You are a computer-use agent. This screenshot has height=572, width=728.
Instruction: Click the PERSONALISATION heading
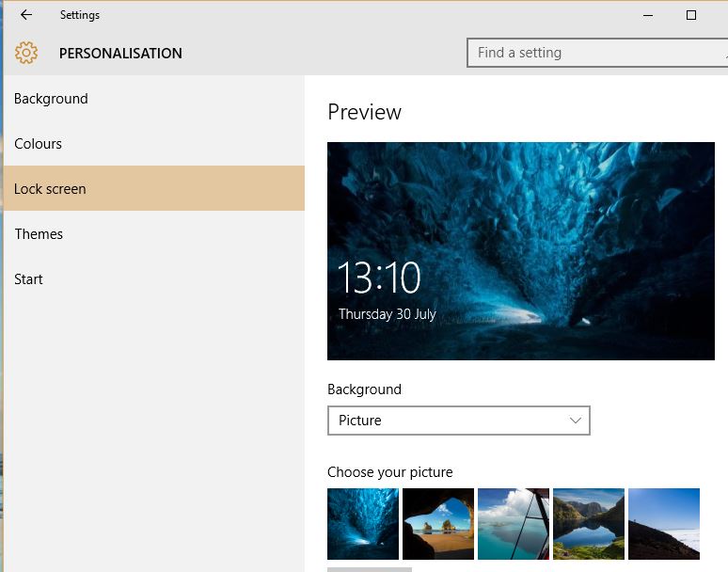[x=120, y=54]
